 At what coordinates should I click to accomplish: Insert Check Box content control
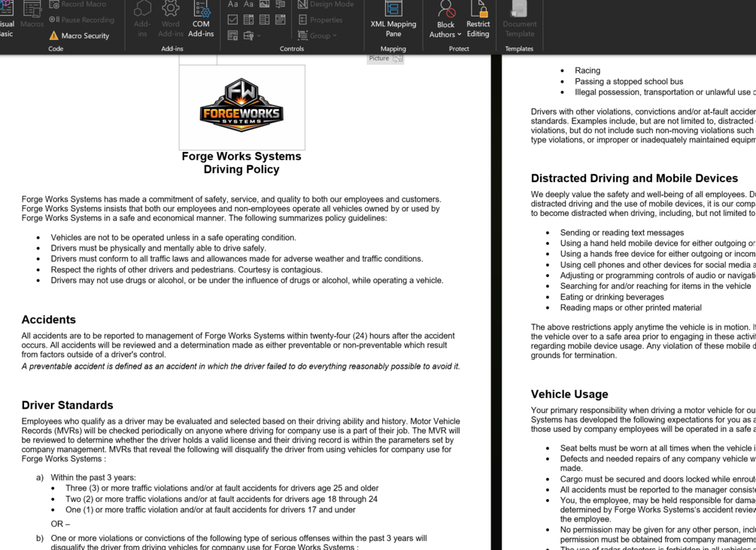pyautogui.click(x=233, y=20)
